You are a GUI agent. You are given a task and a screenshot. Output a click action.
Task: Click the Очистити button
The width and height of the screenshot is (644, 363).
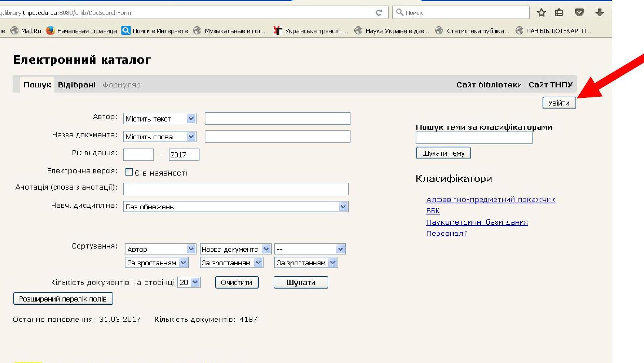(237, 282)
